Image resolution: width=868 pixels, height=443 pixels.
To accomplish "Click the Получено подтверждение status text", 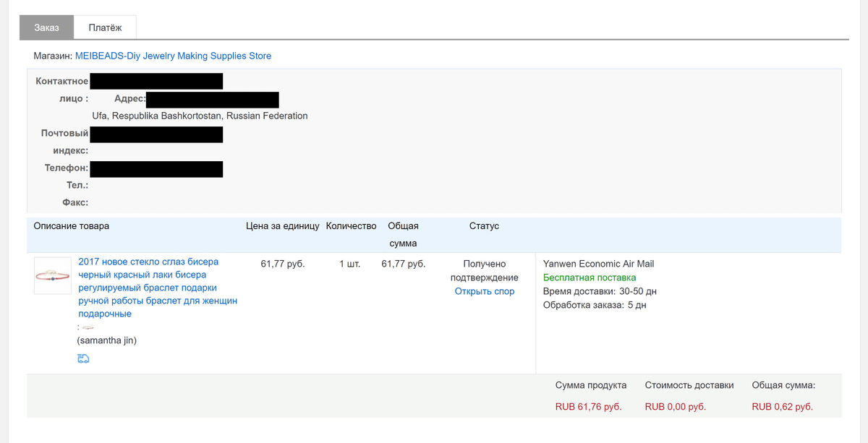I will 485,270.
